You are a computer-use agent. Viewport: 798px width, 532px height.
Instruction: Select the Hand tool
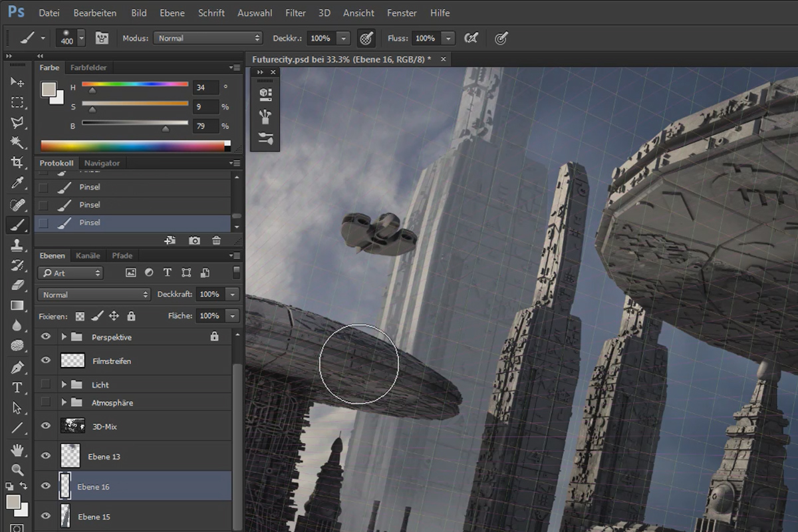tap(17, 450)
